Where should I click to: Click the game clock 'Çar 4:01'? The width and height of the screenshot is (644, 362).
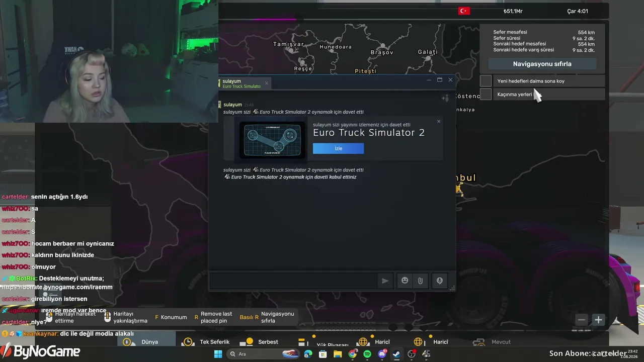(578, 11)
